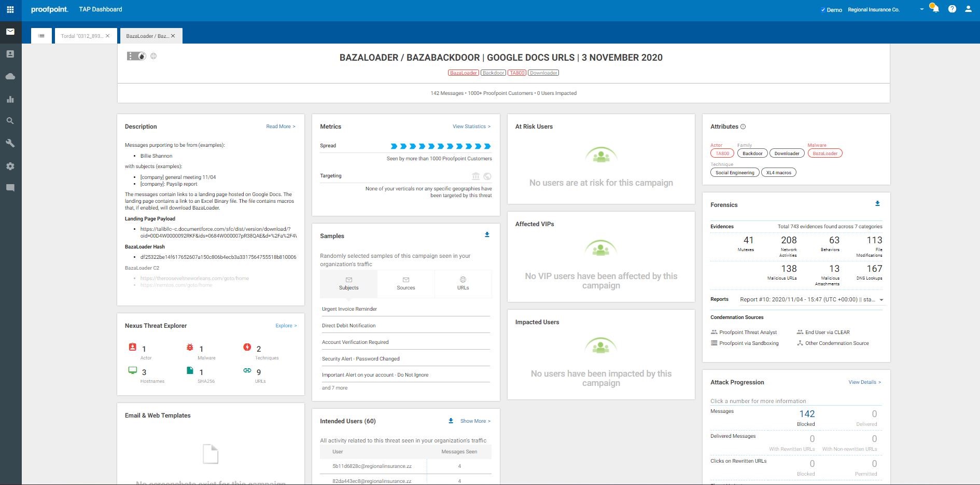The width and height of the screenshot is (980, 485).
Task: Click the Downloader tag under the title
Action: coord(543,73)
